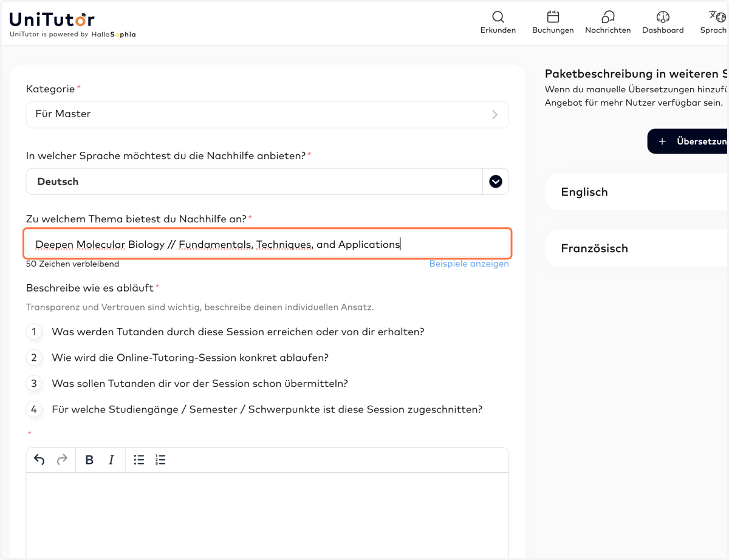Open the Buchungen calendar icon
Image resolution: width=729 pixels, height=560 pixels.
(x=553, y=16)
